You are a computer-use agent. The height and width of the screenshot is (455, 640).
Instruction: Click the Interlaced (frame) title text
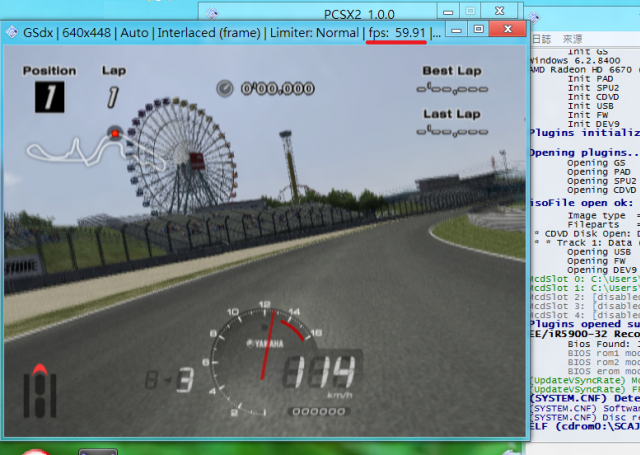(209, 32)
